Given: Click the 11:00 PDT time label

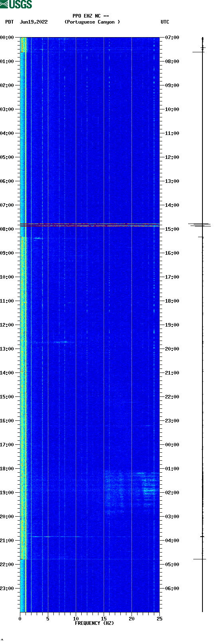Looking at the screenshot, I should click(7, 301).
